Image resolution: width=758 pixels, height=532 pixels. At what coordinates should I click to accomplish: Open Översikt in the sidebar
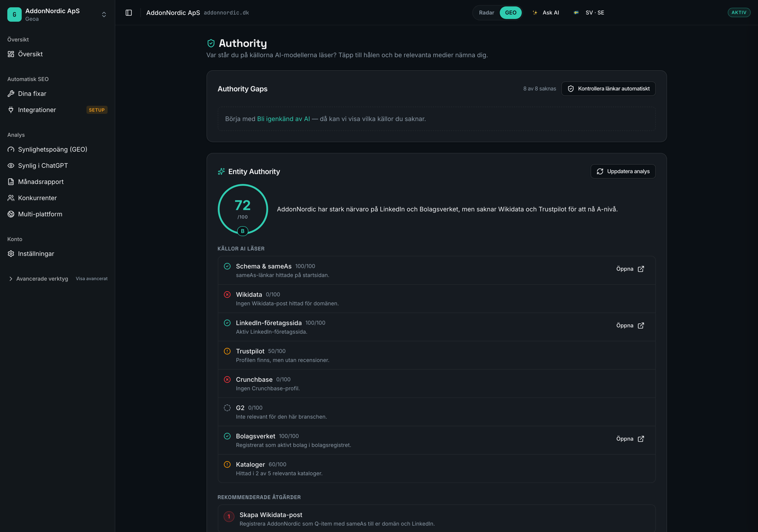click(x=57, y=54)
